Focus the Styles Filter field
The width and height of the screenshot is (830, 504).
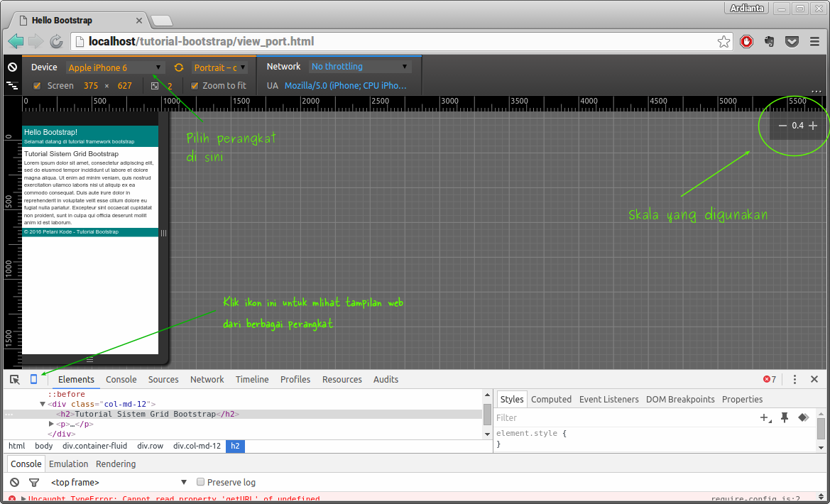point(625,417)
